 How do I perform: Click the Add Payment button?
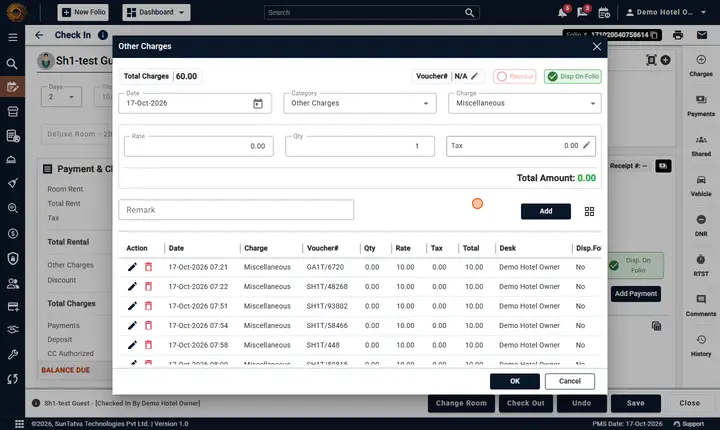coord(636,294)
